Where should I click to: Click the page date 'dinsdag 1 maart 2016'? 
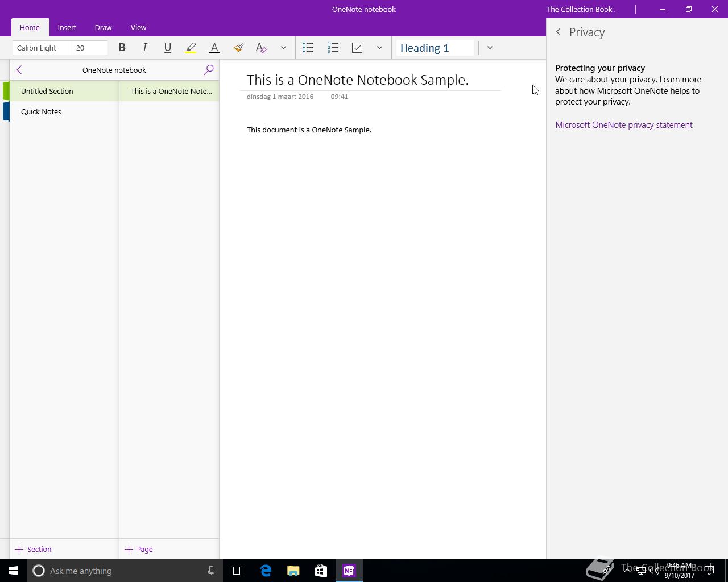coord(280,97)
